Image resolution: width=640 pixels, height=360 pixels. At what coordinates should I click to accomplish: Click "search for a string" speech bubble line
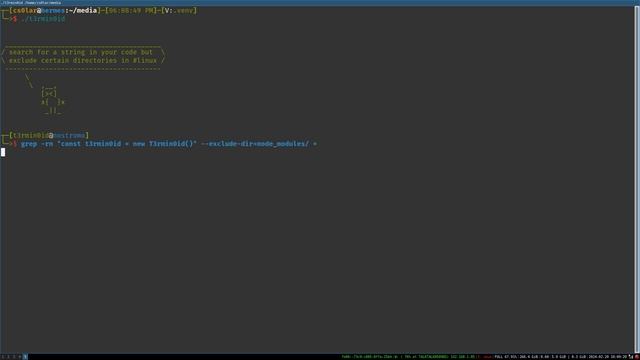(x=80, y=52)
